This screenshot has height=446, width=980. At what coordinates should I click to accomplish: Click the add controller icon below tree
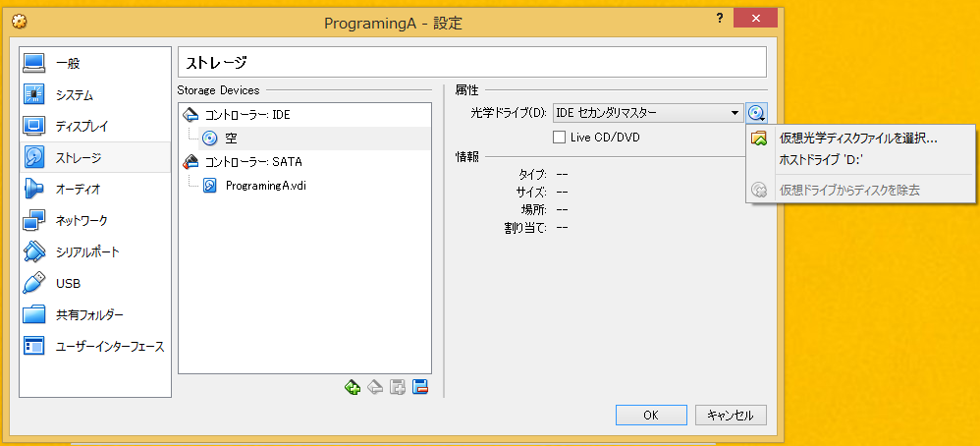tap(352, 387)
